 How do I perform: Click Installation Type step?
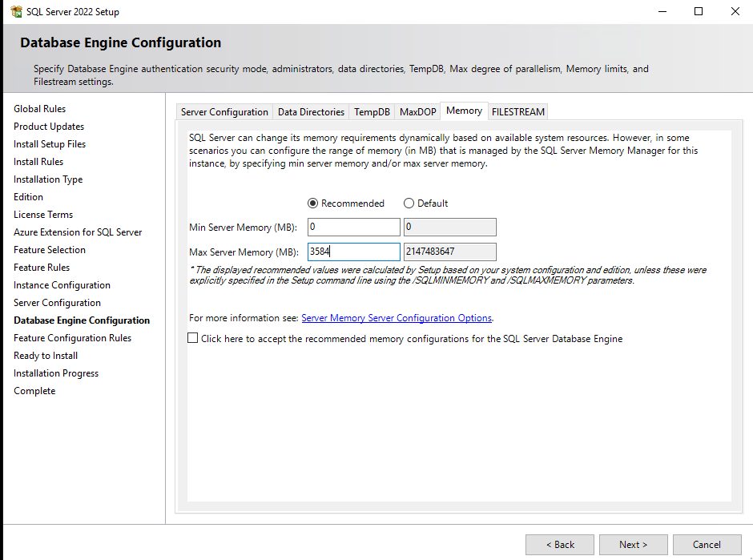click(x=48, y=179)
